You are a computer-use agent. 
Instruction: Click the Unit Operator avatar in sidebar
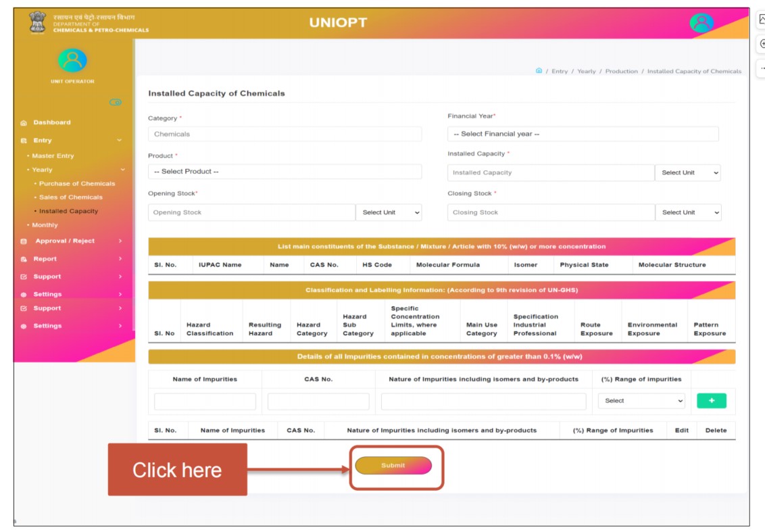(x=73, y=60)
